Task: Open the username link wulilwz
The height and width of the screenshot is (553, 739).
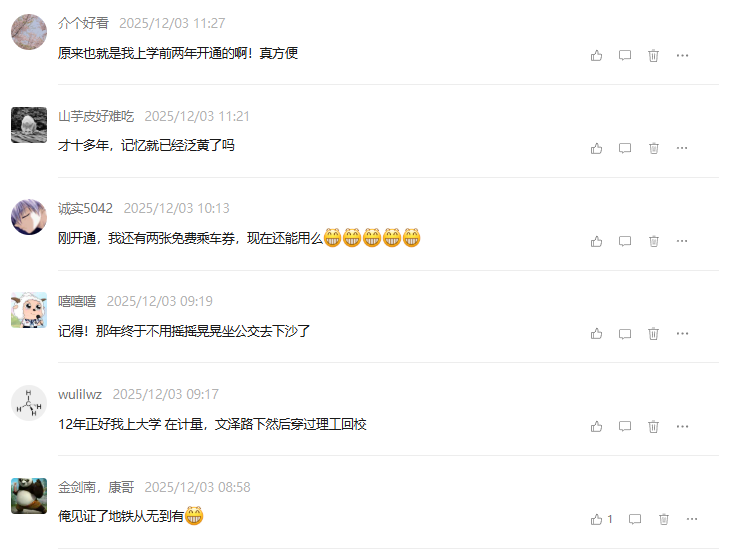Action: [x=80, y=394]
